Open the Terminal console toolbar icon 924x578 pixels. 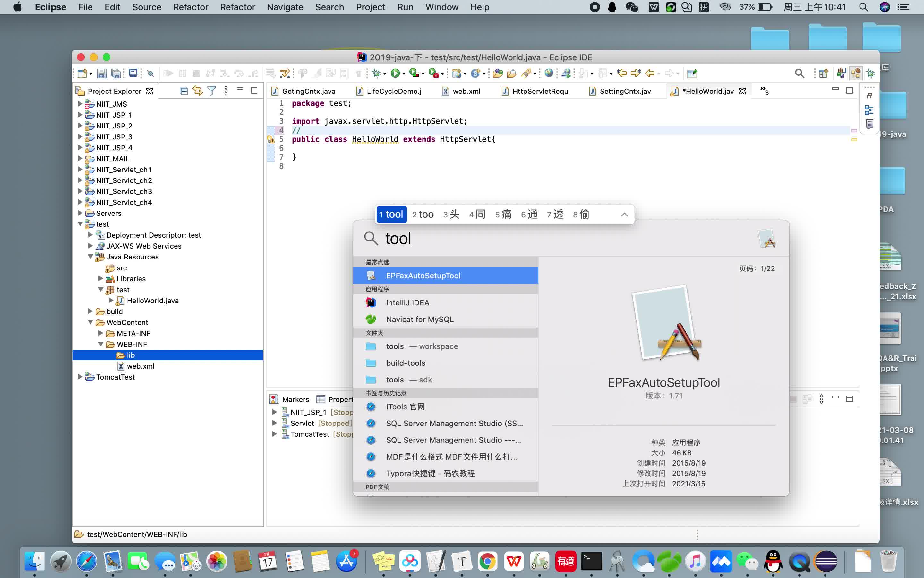coord(133,73)
